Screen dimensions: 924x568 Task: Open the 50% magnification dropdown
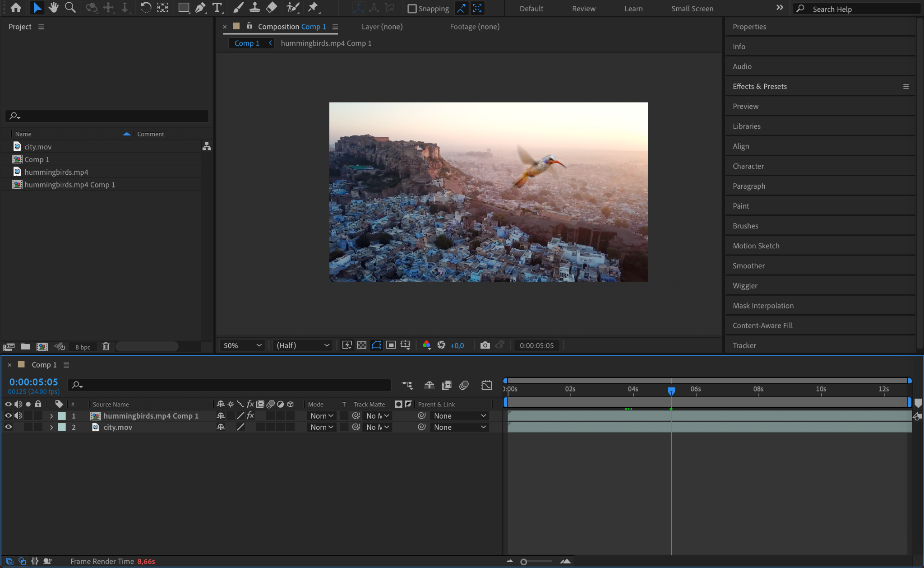point(242,345)
